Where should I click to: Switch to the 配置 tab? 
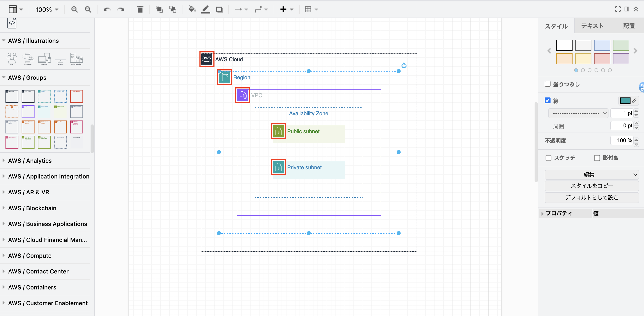(628, 26)
